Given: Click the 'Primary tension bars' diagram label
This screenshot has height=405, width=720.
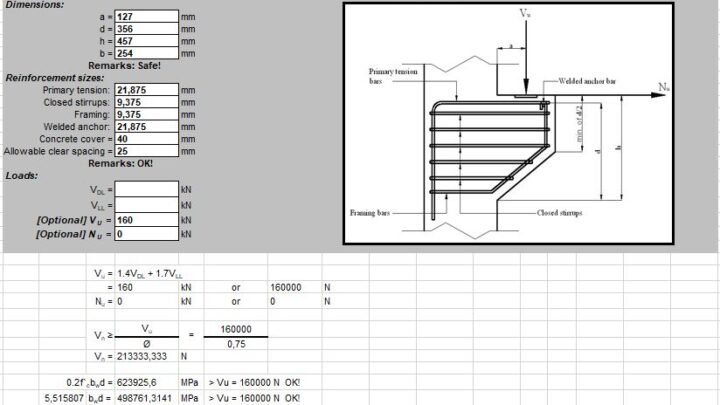Looking at the screenshot, I should click(x=393, y=76).
